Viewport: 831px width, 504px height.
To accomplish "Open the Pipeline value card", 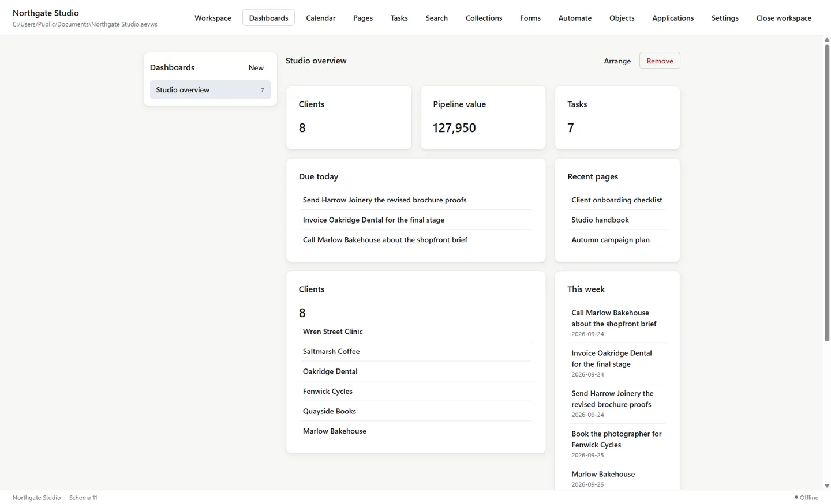I will click(482, 118).
